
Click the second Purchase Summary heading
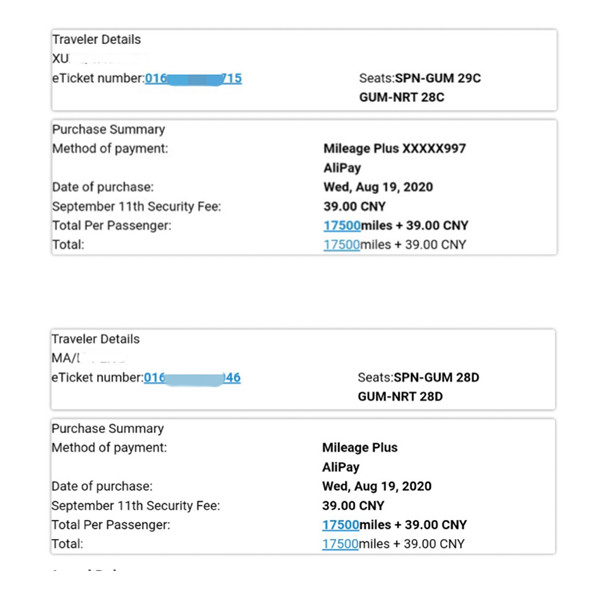click(107, 428)
